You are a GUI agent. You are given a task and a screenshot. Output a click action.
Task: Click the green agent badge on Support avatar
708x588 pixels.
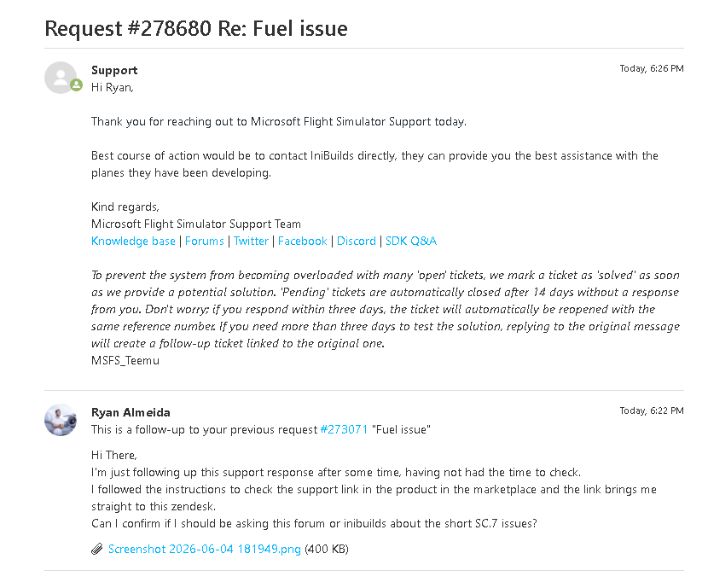(76, 84)
